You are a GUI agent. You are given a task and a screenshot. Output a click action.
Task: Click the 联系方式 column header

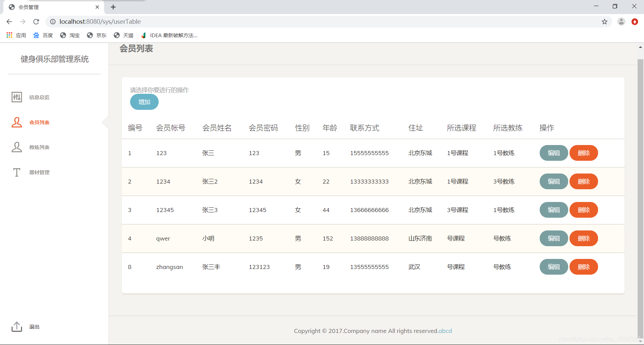(365, 128)
